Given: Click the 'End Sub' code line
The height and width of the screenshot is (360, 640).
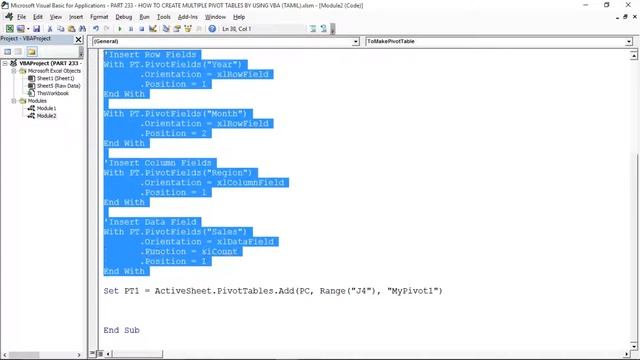Looking at the screenshot, I should (x=121, y=330).
